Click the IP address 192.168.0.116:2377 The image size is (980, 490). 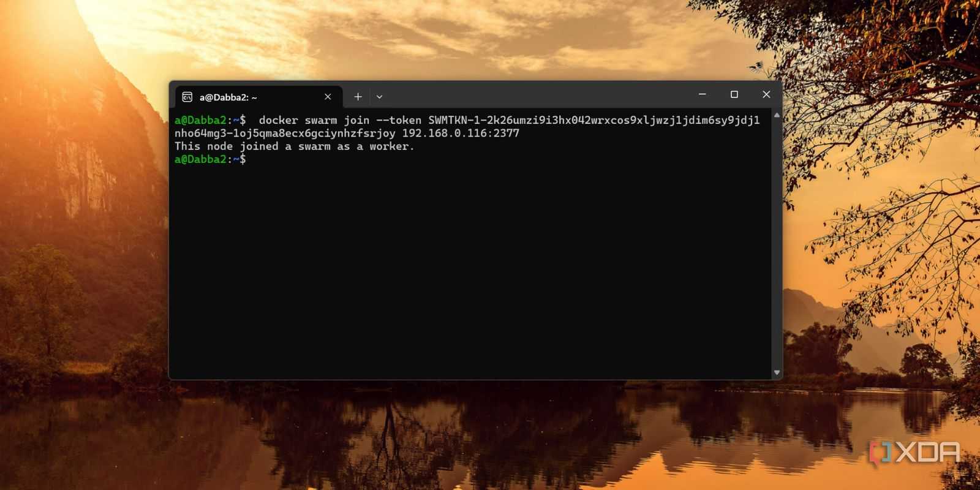pos(461,133)
